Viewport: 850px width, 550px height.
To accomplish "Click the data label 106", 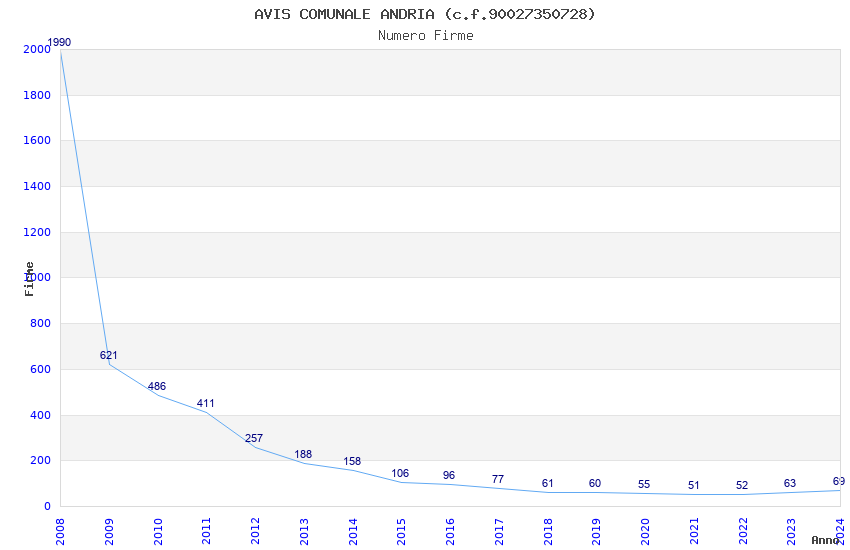I will [x=400, y=473].
